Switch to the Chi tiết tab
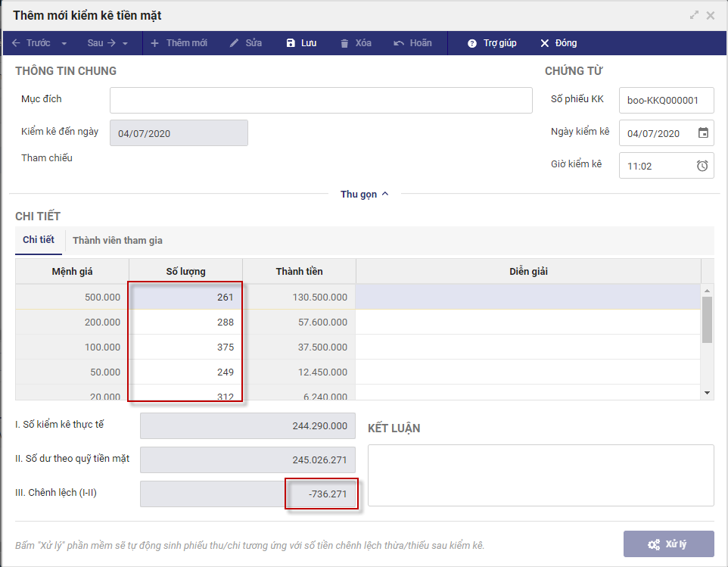728x567 pixels. point(39,240)
